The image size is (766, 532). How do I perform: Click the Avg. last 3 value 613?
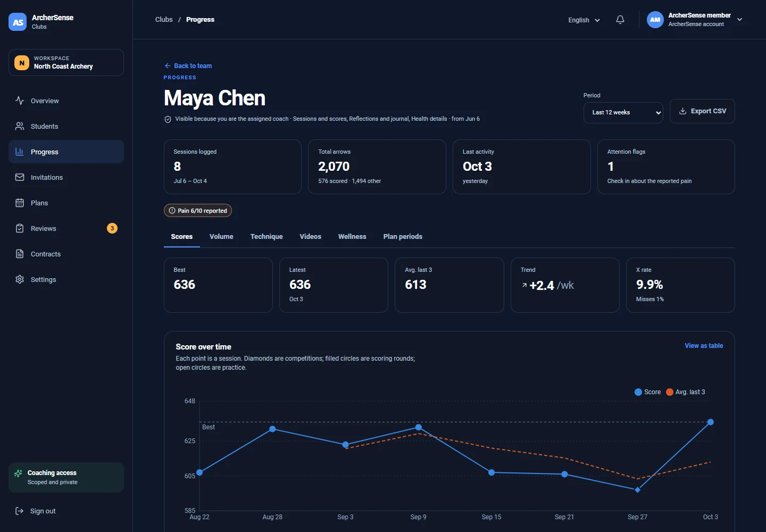pyautogui.click(x=415, y=285)
